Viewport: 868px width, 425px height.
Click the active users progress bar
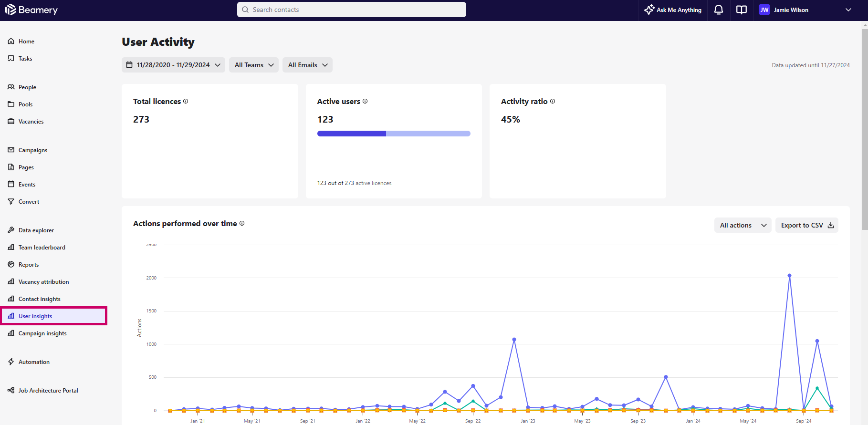tap(394, 134)
